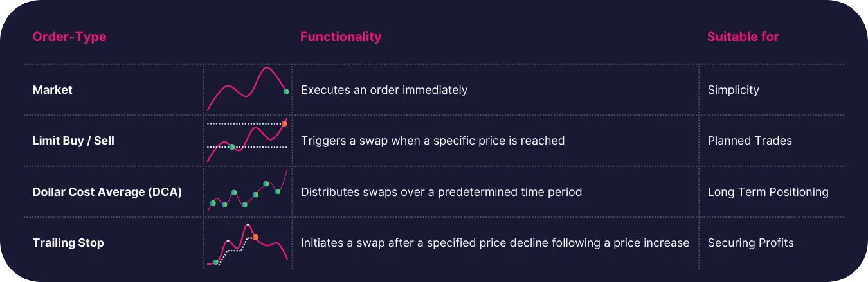868x282 pixels.
Task: Select the Order-Type column header
Action: point(69,37)
